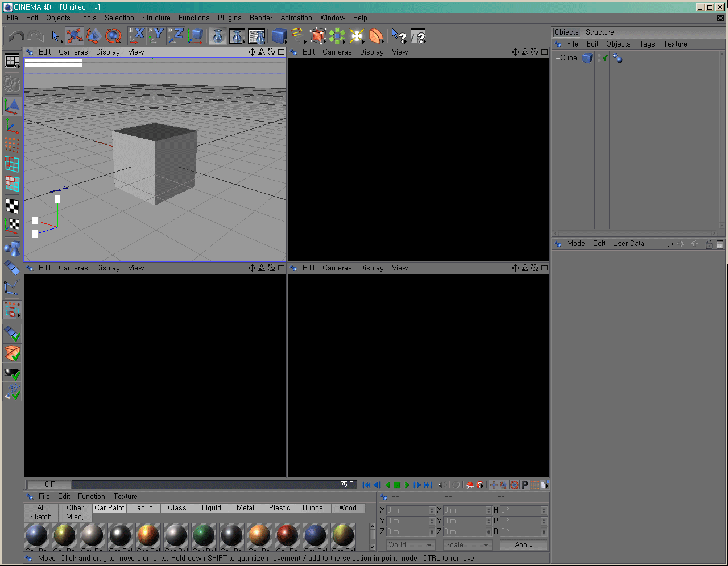
Task: Switch to Edges mode icon
Action: coord(12,164)
